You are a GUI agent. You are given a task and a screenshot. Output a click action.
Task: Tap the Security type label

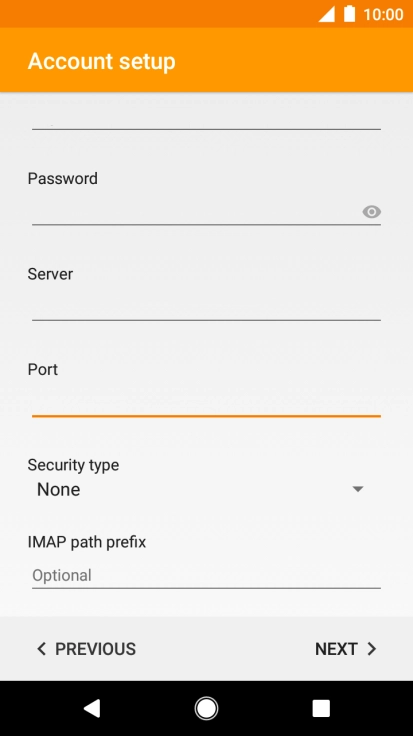click(73, 465)
